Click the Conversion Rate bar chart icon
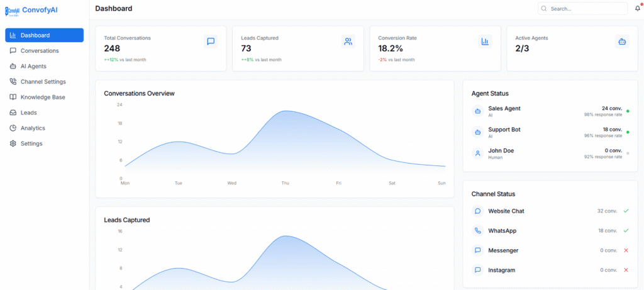 pyautogui.click(x=485, y=42)
